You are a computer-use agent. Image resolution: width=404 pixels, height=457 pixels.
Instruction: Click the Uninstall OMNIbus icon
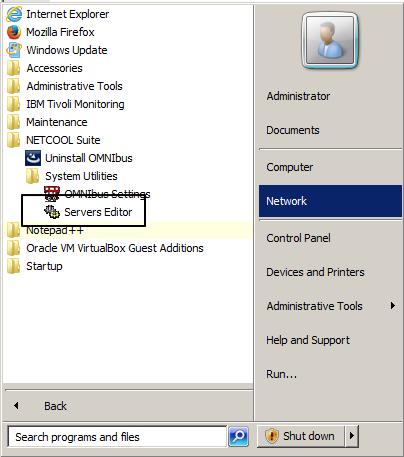33,158
